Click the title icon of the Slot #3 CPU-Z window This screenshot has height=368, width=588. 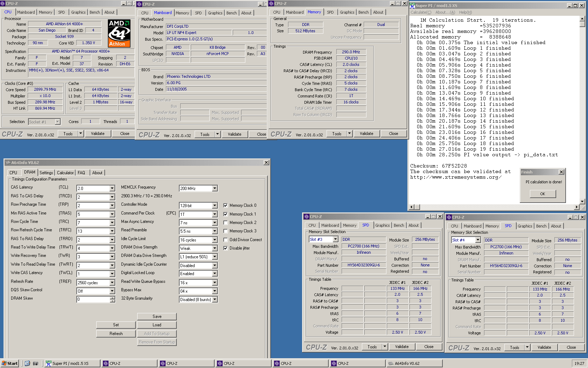[307, 217]
